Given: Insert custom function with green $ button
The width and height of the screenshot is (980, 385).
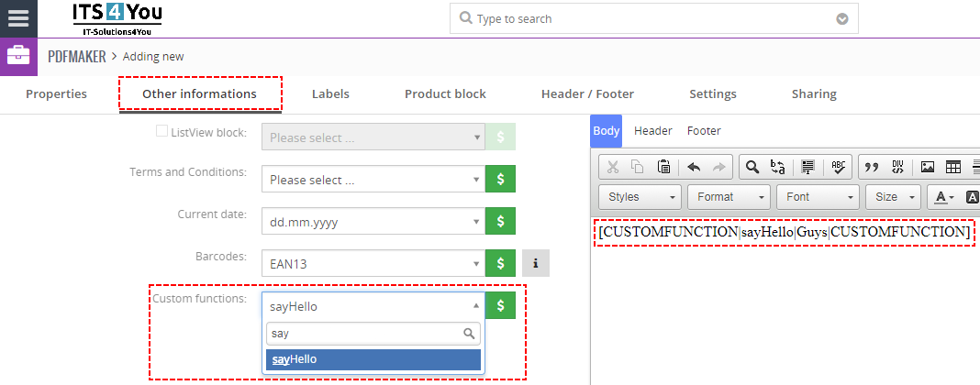Looking at the screenshot, I should 500,305.
